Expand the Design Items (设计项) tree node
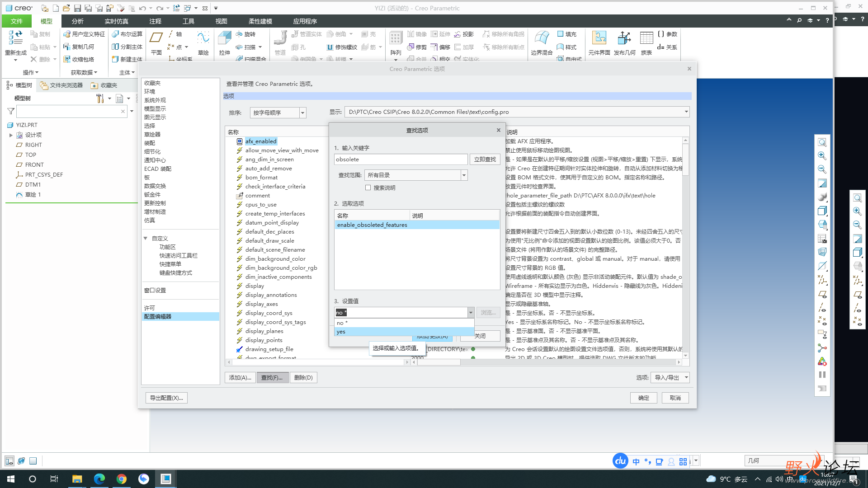The image size is (868, 488). tap(11, 135)
